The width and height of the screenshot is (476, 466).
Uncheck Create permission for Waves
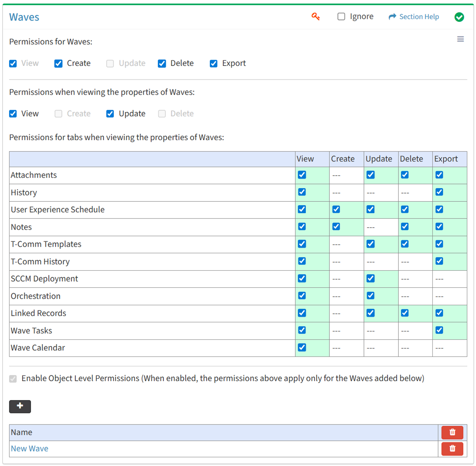click(x=58, y=63)
